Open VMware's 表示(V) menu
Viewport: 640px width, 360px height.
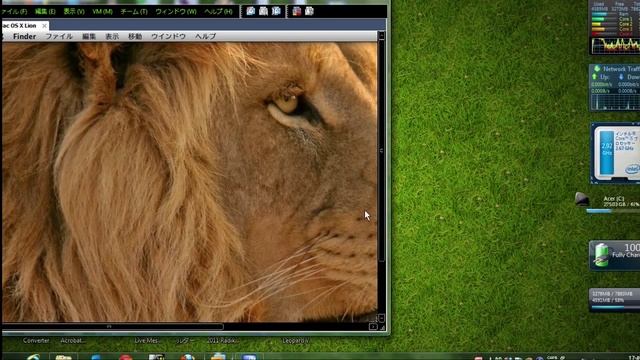tap(74, 11)
